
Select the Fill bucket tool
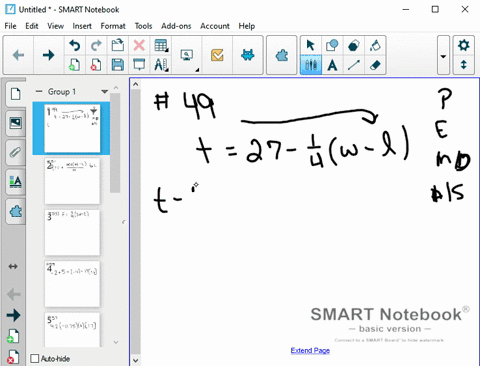click(x=375, y=45)
